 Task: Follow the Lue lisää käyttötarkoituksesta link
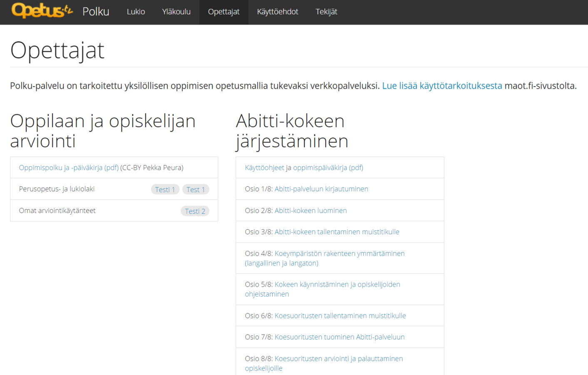(x=442, y=86)
